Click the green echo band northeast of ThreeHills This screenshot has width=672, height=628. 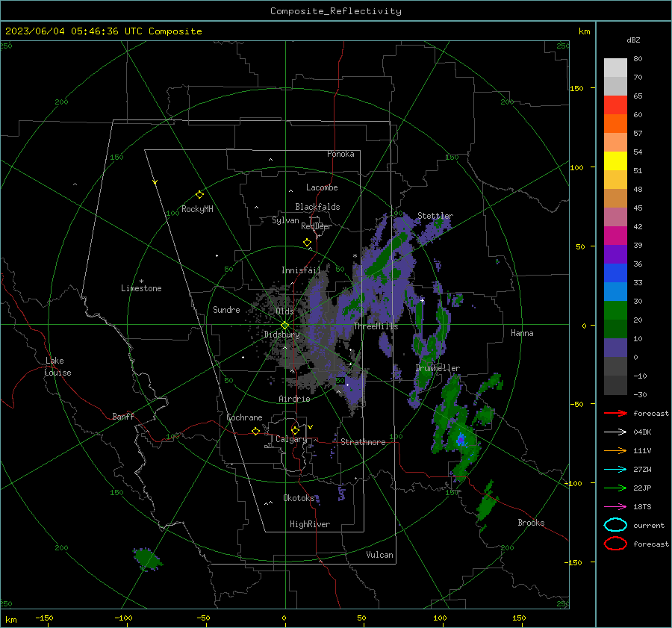pyautogui.click(x=386, y=256)
